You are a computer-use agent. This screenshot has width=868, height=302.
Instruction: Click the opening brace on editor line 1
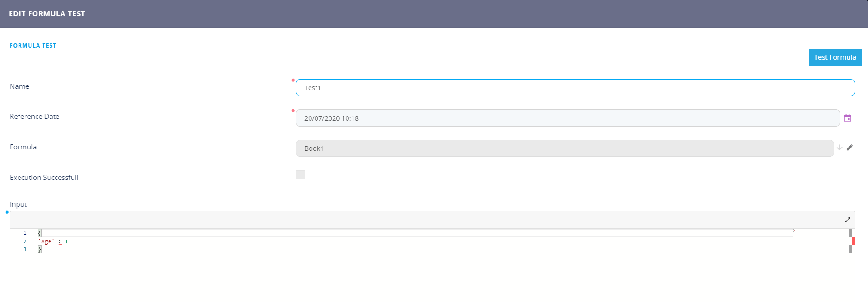(40, 234)
